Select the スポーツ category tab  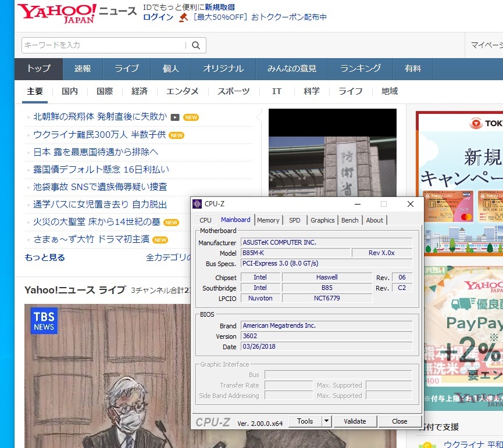(234, 92)
